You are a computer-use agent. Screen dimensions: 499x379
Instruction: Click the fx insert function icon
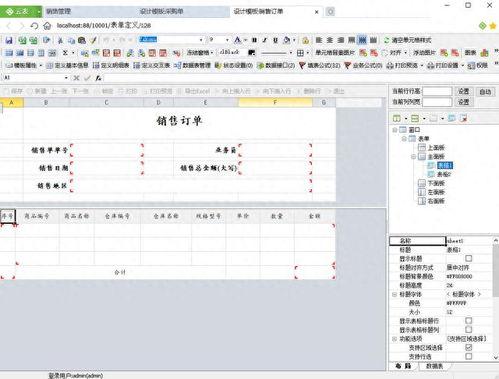(x=98, y=78)
